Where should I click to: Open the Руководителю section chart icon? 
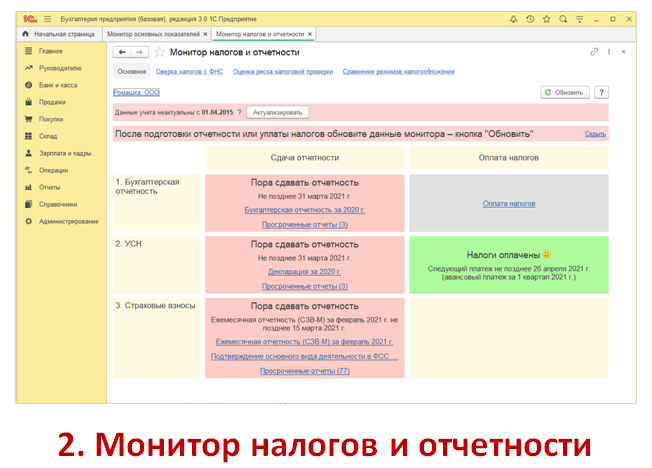point(28,68)
